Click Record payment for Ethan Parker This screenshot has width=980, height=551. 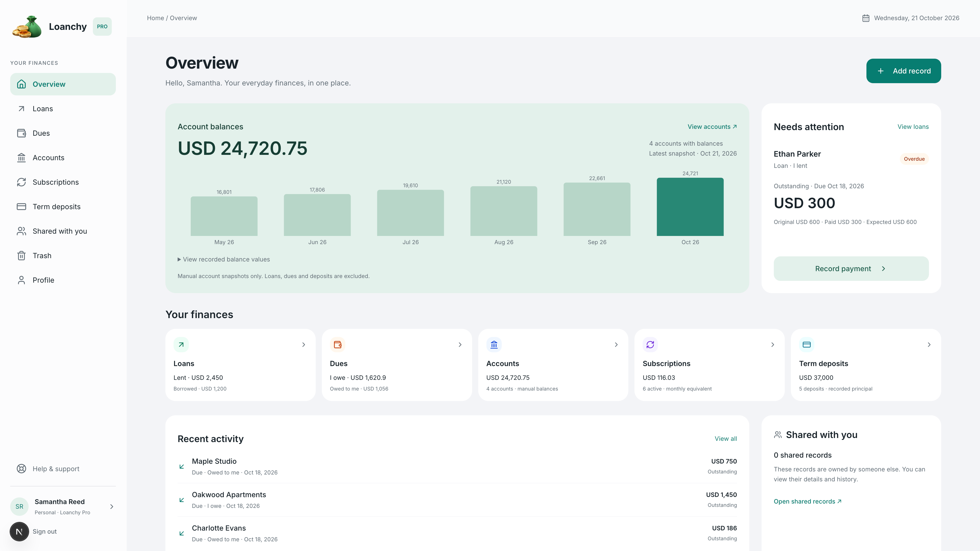[851, 268]
